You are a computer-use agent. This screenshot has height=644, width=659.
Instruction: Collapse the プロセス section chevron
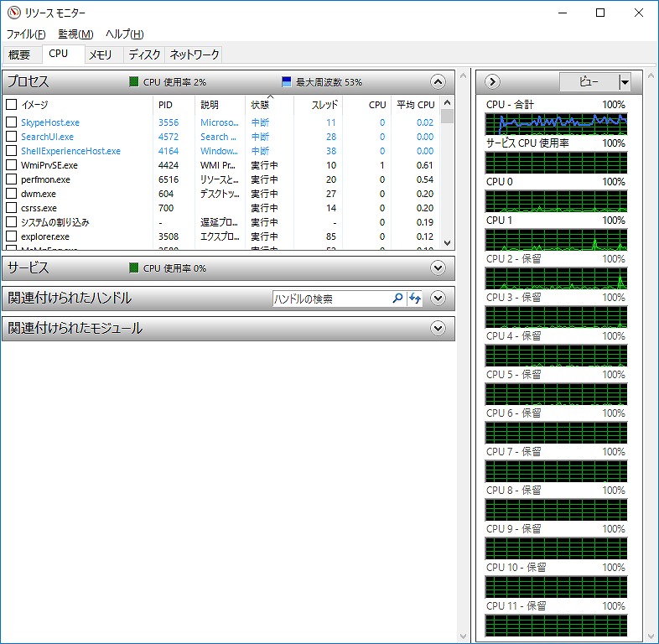point(437,82)
